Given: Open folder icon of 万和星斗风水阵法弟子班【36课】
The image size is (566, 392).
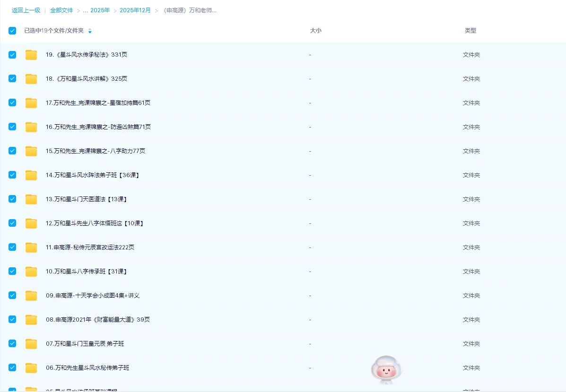Looking at the screenshot, I should (x=31, y=175).
